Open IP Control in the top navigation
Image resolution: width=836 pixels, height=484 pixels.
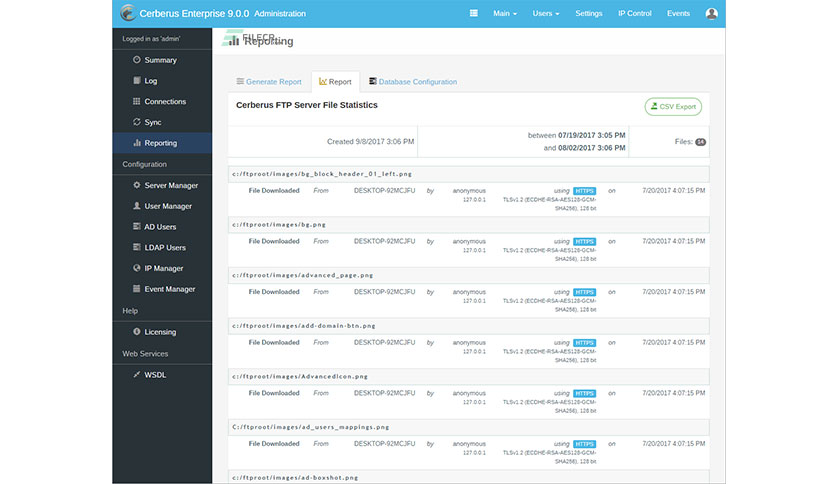(634, 13)
